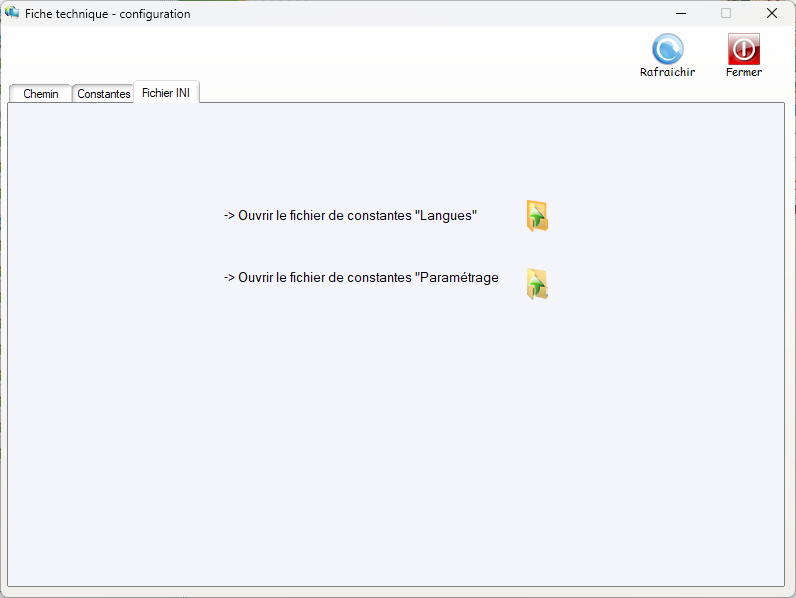The image size is (796, 598).
Task: Click the blank tab strip right of Fichier INI
Action: click(x=480, y=92)
